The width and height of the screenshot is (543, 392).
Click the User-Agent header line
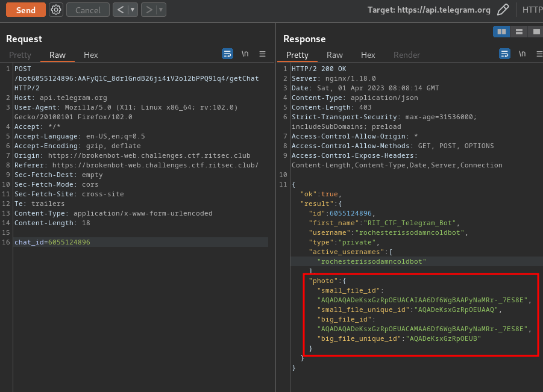[126, 112]
